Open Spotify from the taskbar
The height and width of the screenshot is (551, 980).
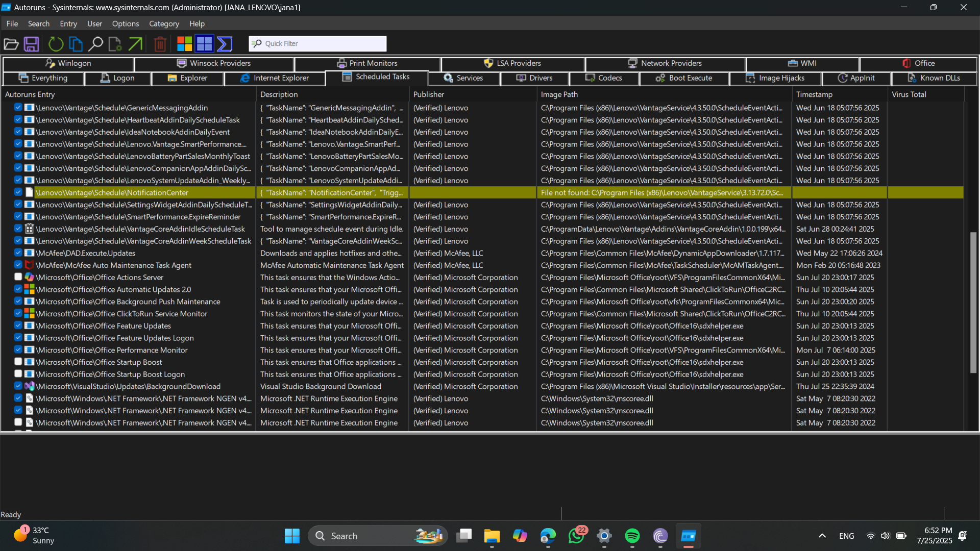(632, 536)
